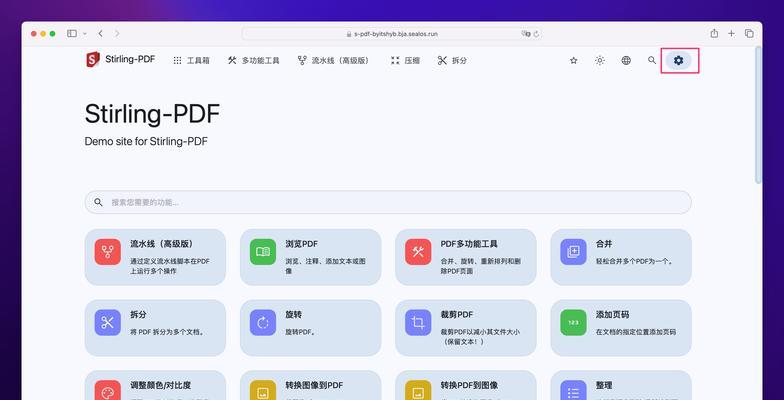Screen dimensions: 784x400
Task: Expand the sidebar dropdown chevron
Action: (84, 34)
